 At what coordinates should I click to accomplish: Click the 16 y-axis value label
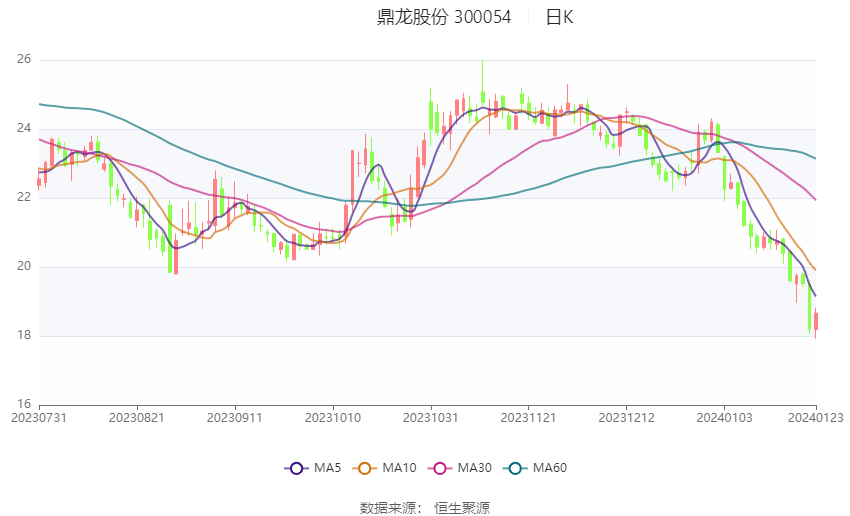click(x=24, y=404)
